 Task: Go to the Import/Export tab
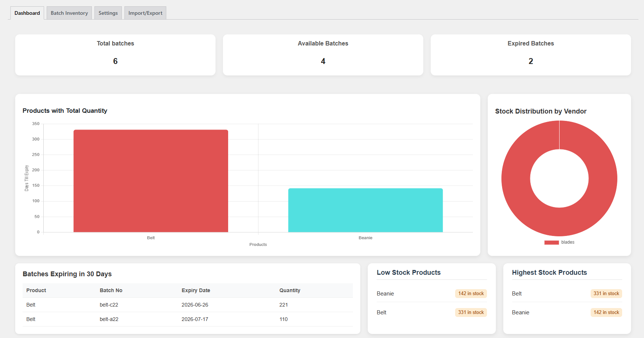(145, 13)
